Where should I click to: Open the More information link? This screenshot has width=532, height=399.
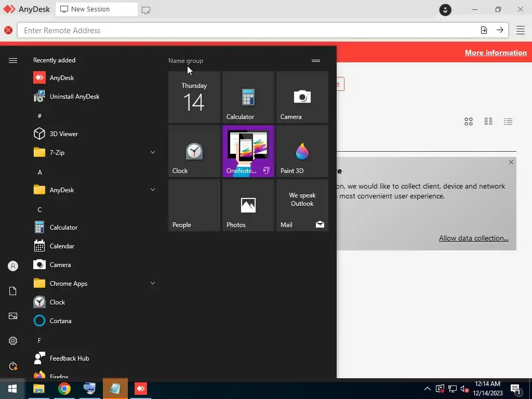pos(496,52)
